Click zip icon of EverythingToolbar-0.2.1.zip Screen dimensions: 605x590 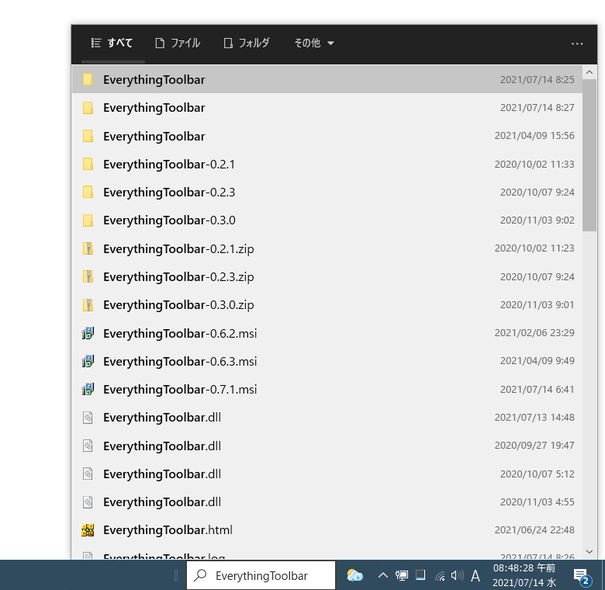[x=88, y=249]
